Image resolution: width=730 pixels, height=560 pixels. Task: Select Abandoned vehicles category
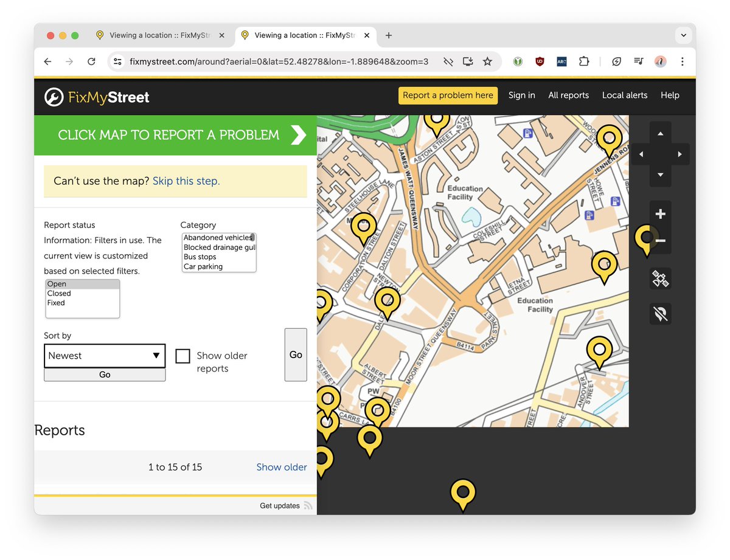pyautogui.click(x=217, y=238)
